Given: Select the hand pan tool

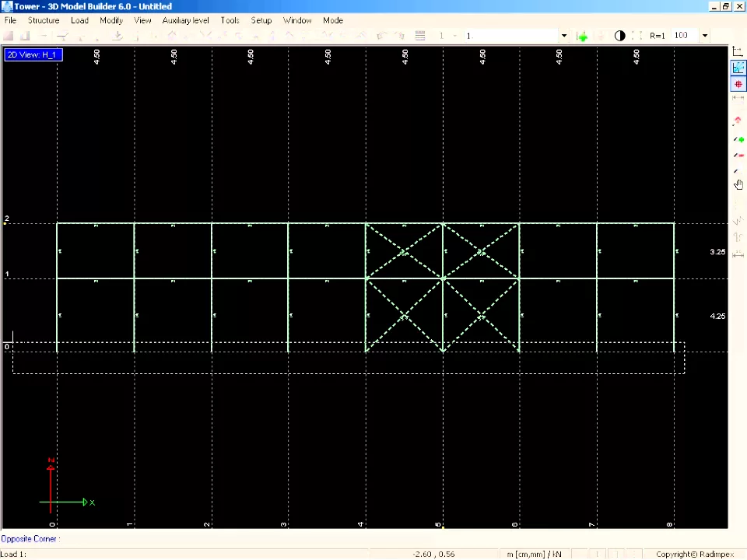Looking at the screenshot, I should (x=738, y=185).
